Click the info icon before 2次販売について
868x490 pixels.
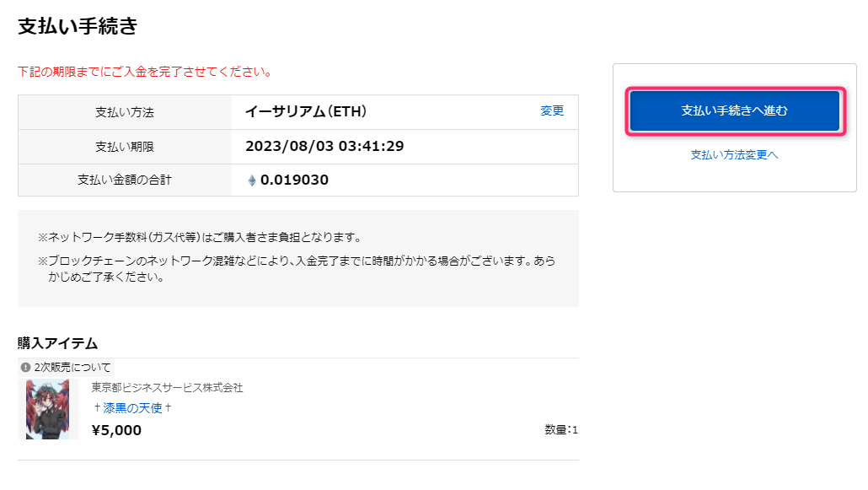pos(25,368)
